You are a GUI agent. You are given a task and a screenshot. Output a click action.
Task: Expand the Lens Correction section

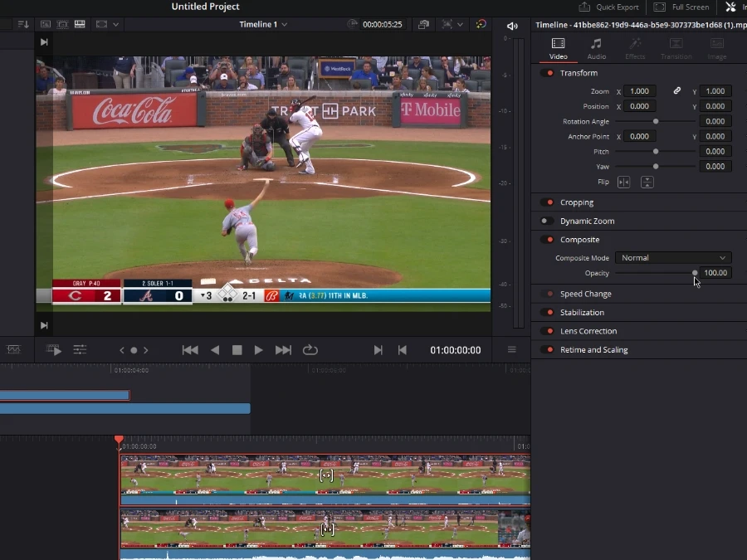point(588,331)
